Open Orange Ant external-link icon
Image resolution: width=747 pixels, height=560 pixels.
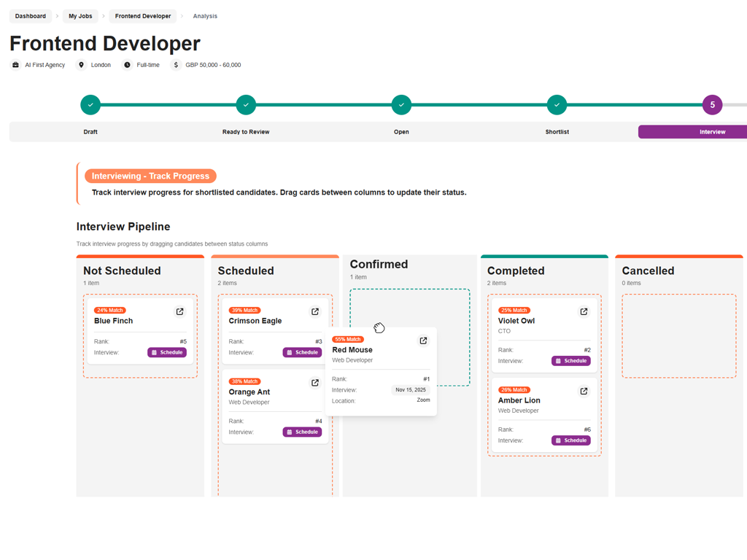tap(315, 383)
